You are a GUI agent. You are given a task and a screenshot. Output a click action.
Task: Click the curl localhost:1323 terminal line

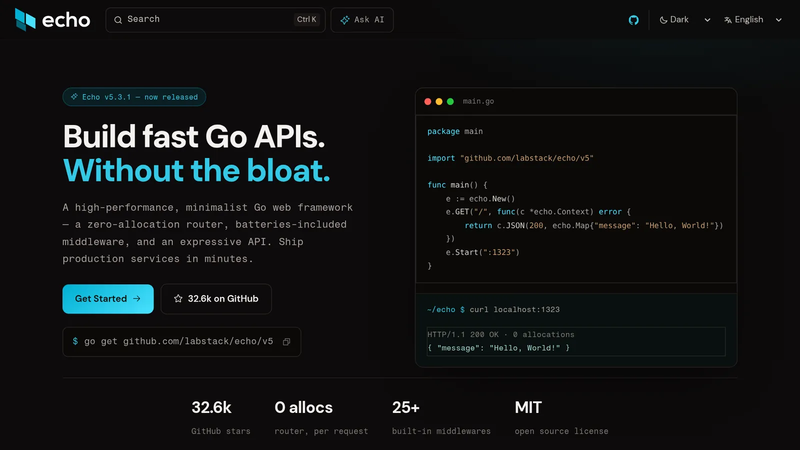493,310
